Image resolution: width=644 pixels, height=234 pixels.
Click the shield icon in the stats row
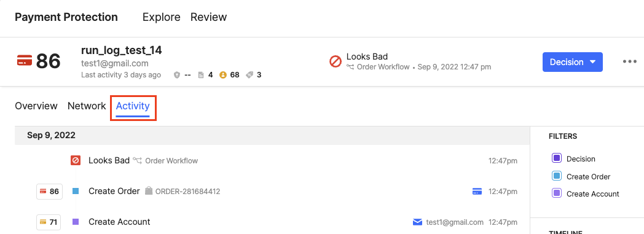[x=177, y=75]
